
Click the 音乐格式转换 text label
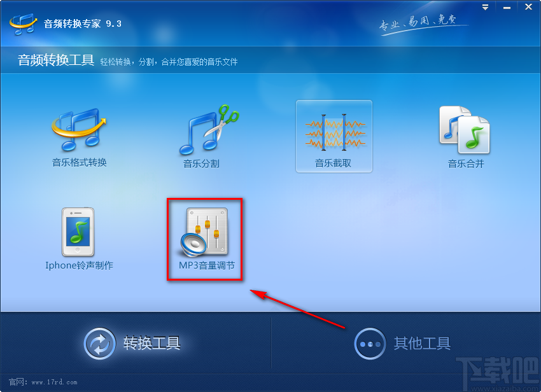click(x=80, y=162)
